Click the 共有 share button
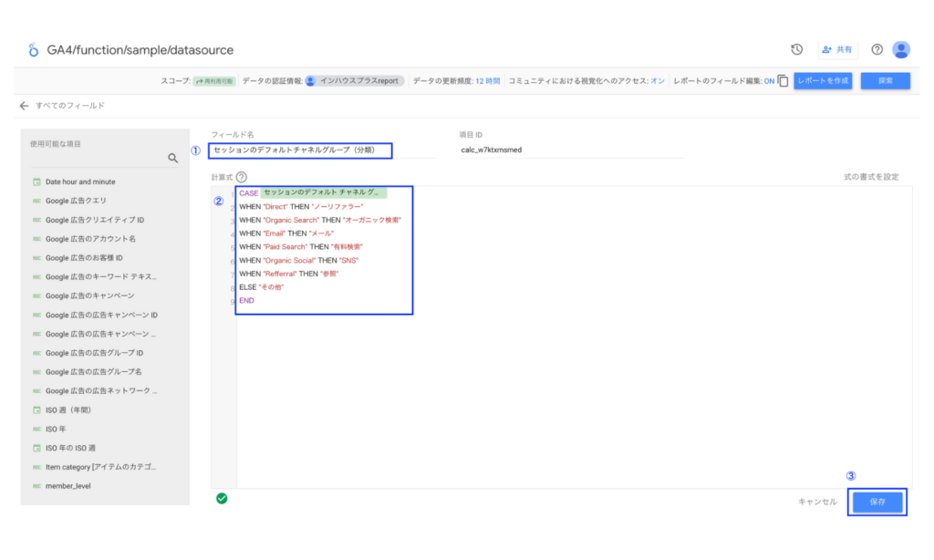 [837, 49]
